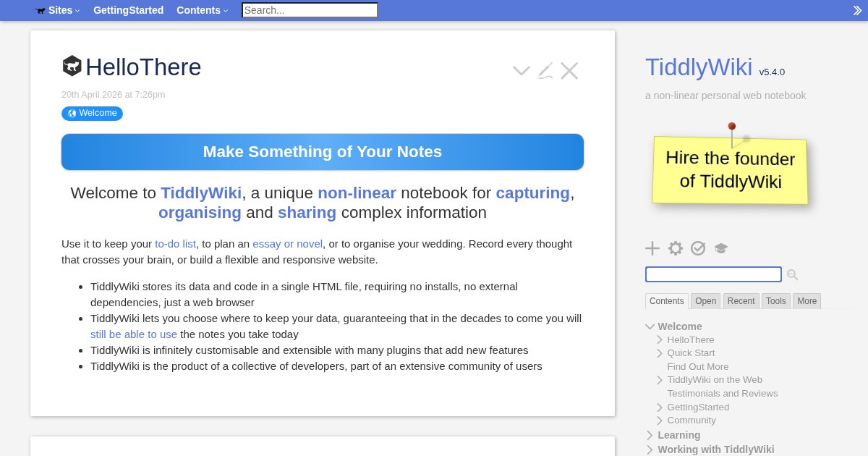Open the Sites dropdown in the top bar

[x=58, y=10]
